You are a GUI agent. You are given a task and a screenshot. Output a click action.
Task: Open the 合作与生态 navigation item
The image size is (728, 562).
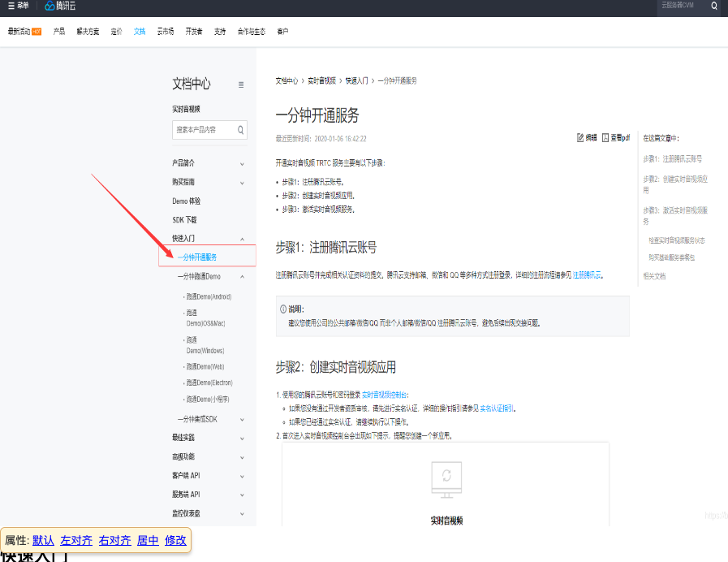coord(251,31)
